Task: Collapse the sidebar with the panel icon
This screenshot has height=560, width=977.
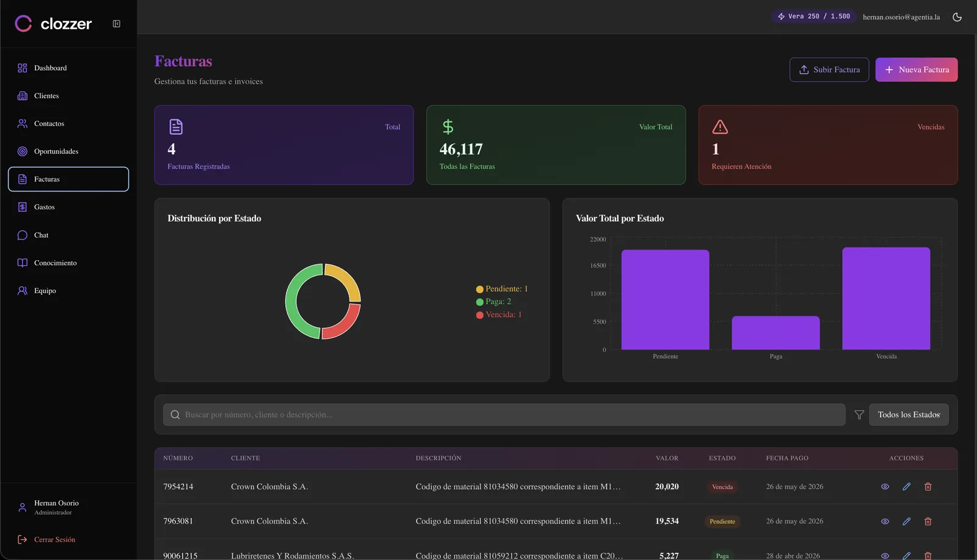Action: [117, 24]
